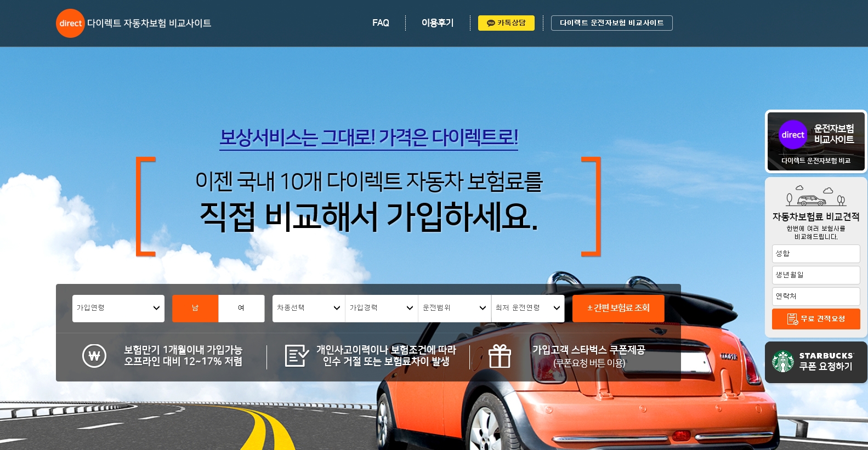
Task: Open the 운전범위 dropdown
Action: pos(455,308)
